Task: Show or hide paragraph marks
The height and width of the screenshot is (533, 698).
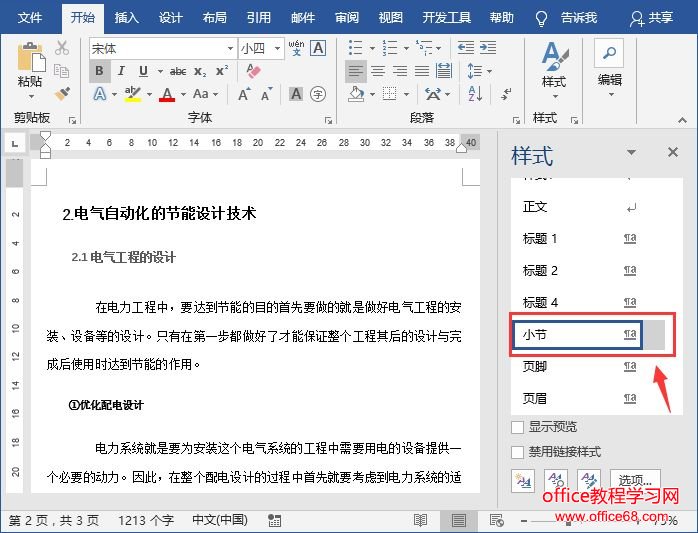Action: tap(506, 94)
